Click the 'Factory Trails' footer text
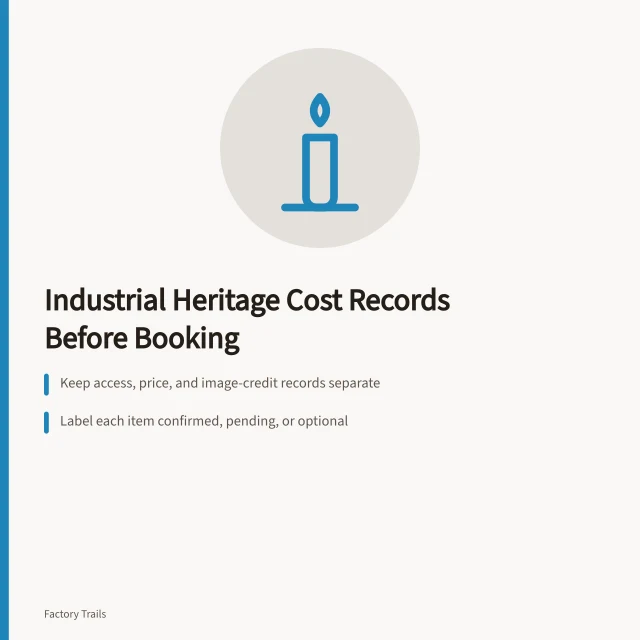This screenshot has width=640, height=640. click(75, 614)
